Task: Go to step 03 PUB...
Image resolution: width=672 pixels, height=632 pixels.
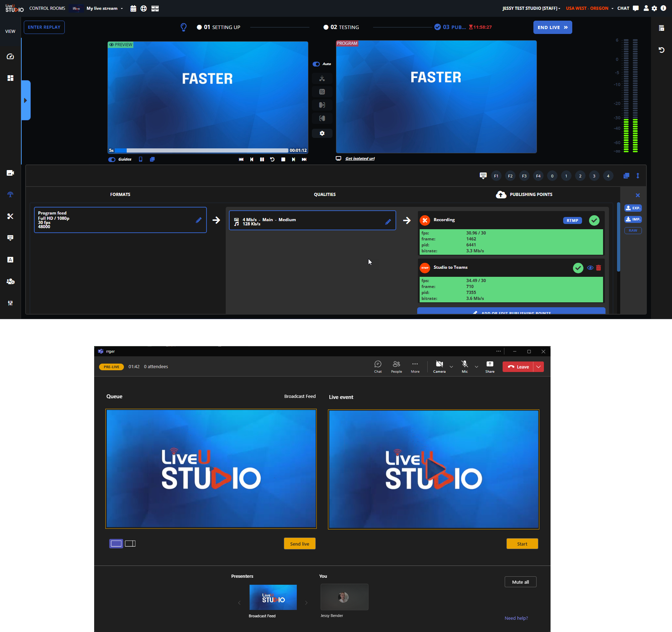Action: [450, 27]
